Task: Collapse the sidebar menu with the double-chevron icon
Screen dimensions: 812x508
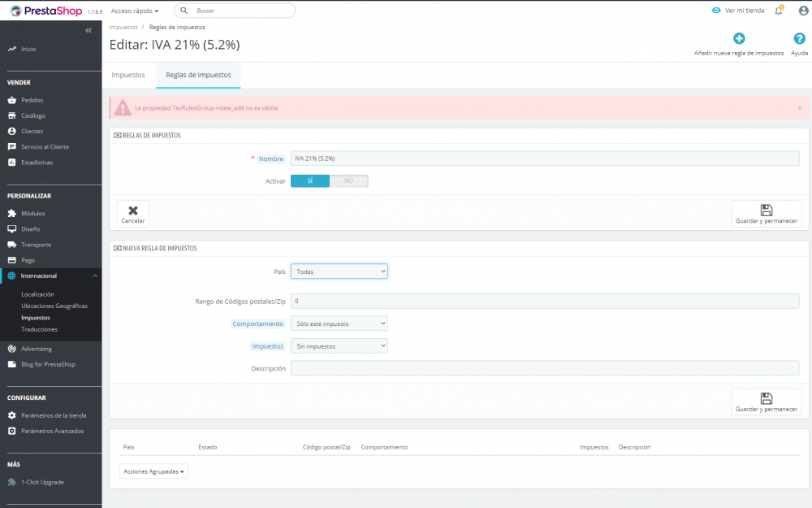Action: point(89,31)
